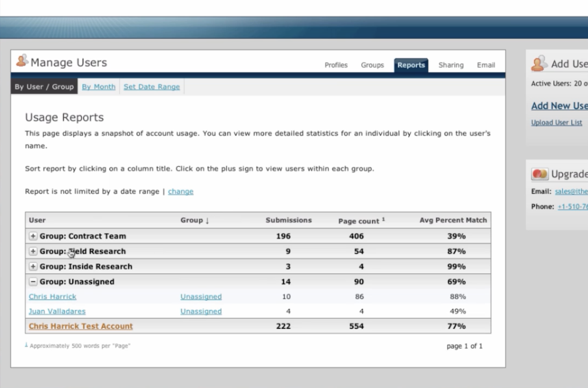
Task: Open Set Date Range option
Action: pos(152,87)
